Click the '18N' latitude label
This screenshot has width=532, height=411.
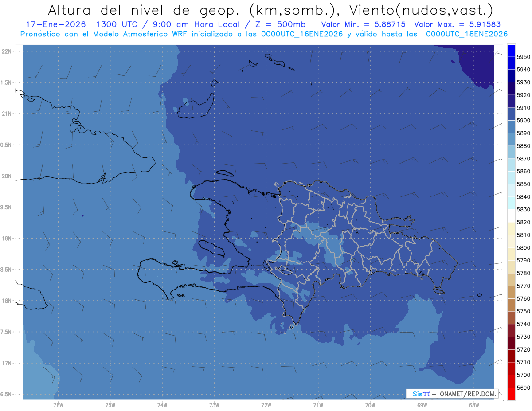coord(7,301)
